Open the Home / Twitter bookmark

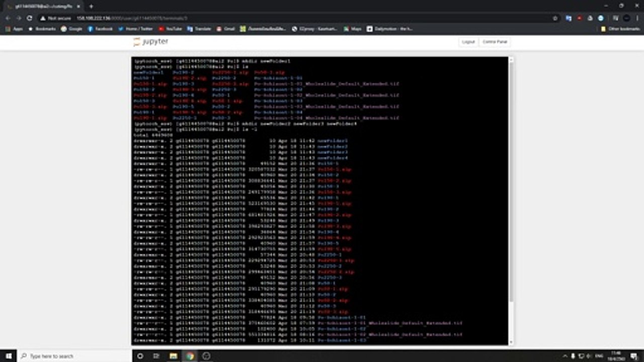coord(136,29)
